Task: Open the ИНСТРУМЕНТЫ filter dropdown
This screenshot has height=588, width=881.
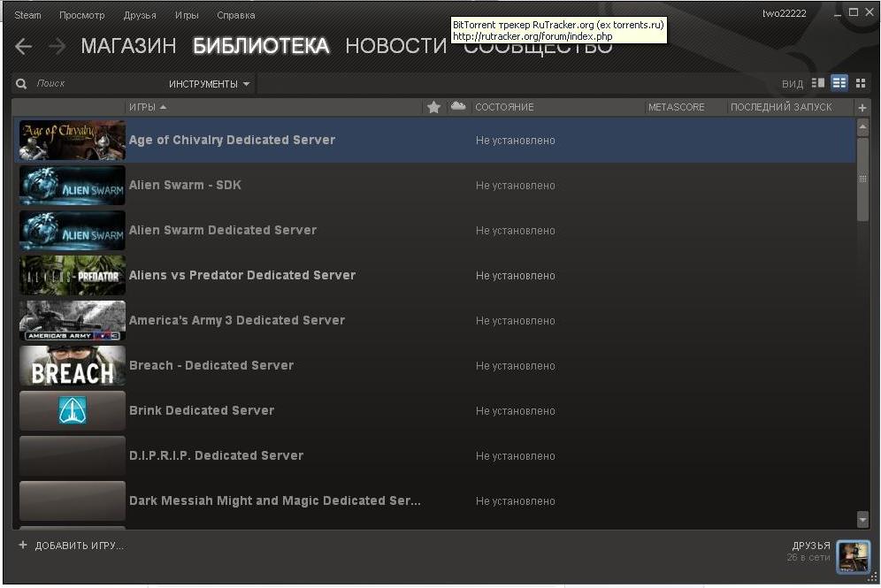Action: [x=209, y=84]
